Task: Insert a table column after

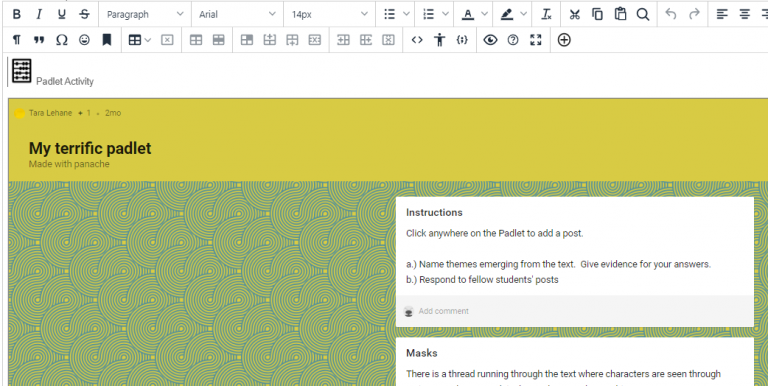Action: click(x=366, y=40)
